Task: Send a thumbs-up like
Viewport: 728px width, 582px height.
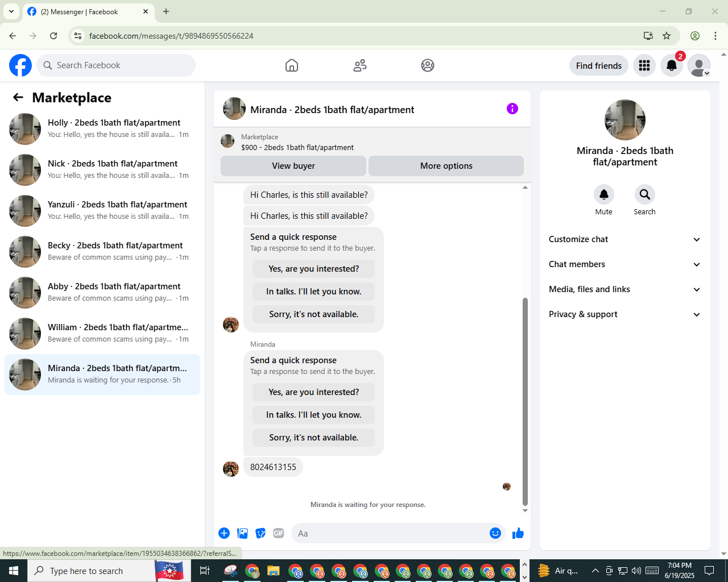Action: coord(518,533)
